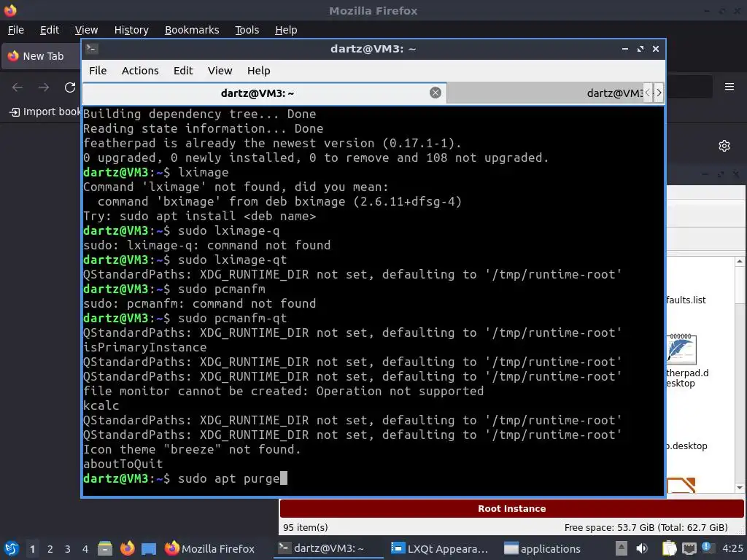747x560 pixels.
Task: Click the 95 item(s) status text
Action: coord(306,528)
